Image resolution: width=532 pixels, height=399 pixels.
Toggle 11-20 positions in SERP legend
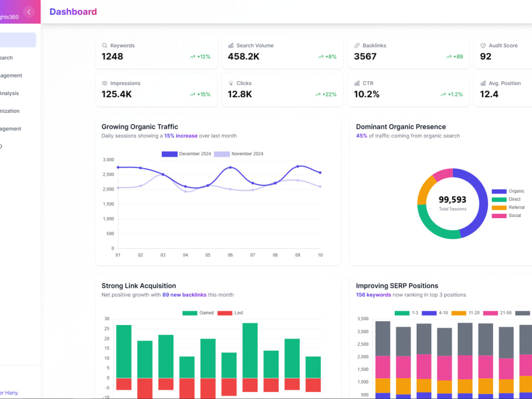(x=465, y=313)
